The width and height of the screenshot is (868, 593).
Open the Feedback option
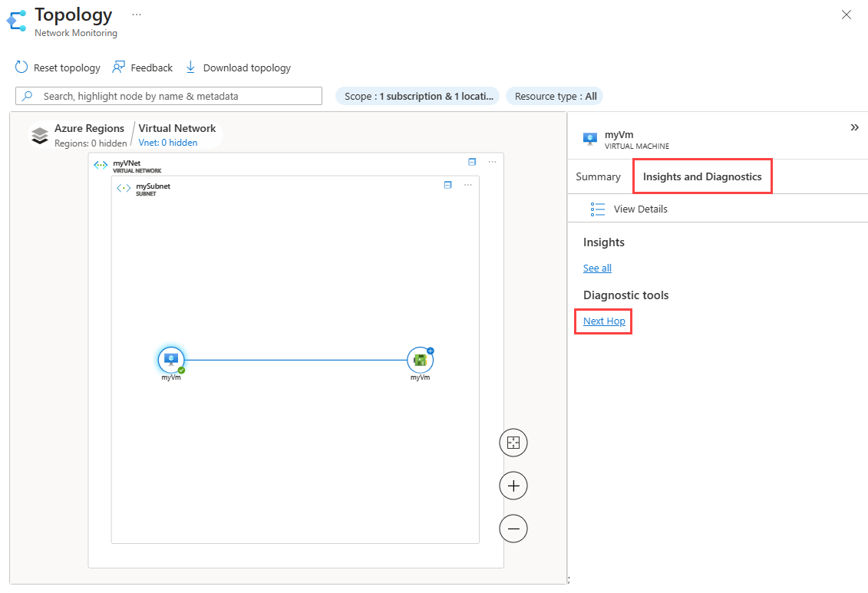(x=142, y=68)
